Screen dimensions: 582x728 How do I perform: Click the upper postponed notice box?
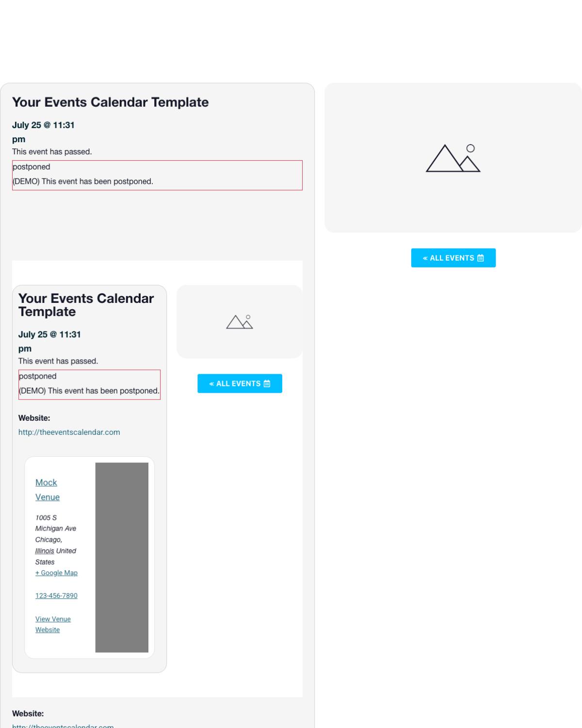pyautogui.click(x=157, y=175)
